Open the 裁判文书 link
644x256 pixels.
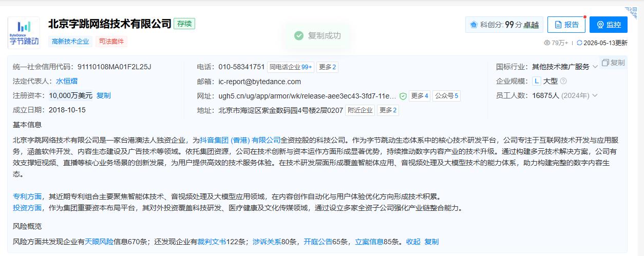click(x=212, y=242)
